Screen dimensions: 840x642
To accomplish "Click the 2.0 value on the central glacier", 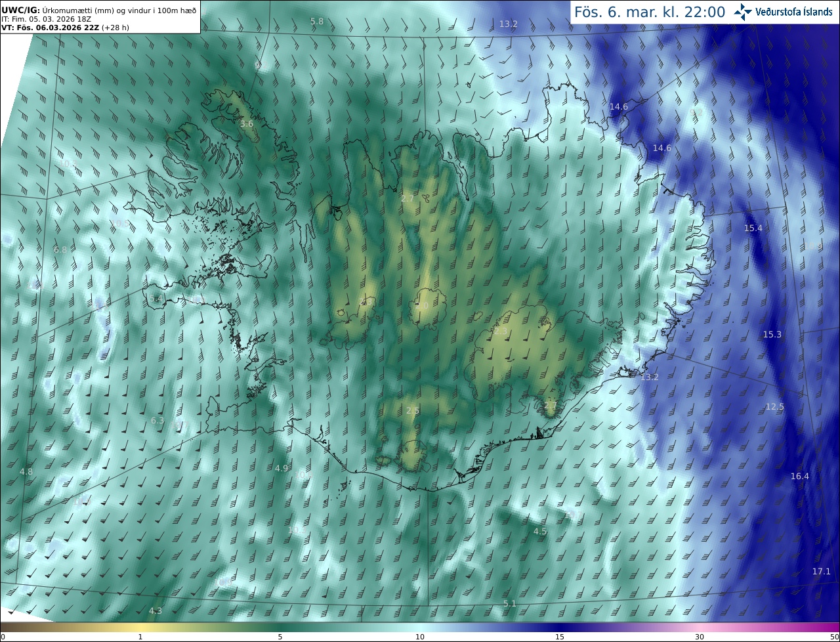I will tap(422, 305).
